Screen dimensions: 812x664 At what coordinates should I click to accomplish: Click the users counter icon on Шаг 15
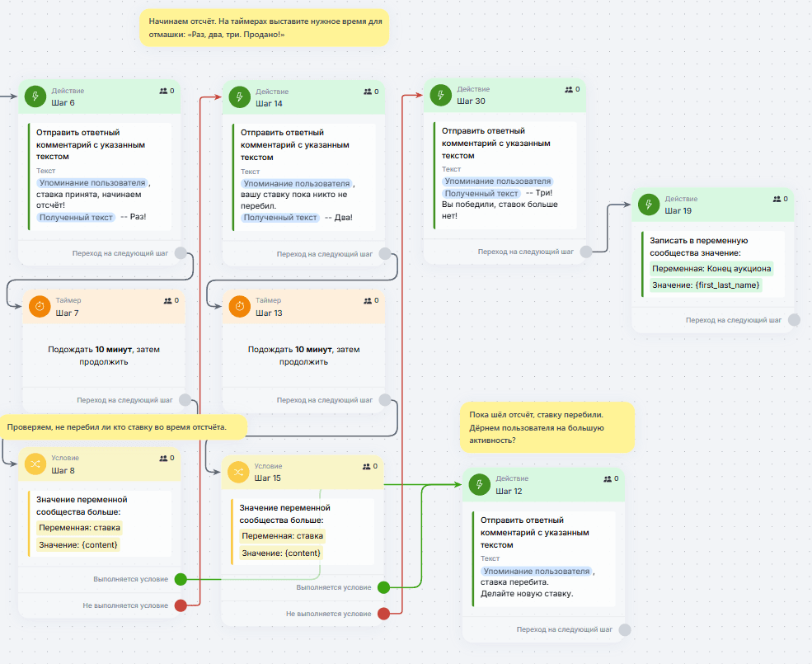pos(367,467)
